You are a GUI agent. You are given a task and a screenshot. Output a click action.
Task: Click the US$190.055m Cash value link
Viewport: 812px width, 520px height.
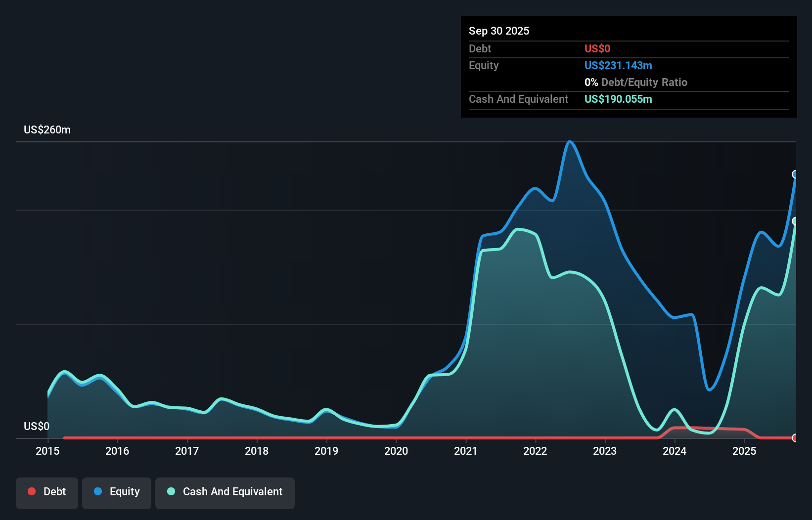tap(618, 99)
